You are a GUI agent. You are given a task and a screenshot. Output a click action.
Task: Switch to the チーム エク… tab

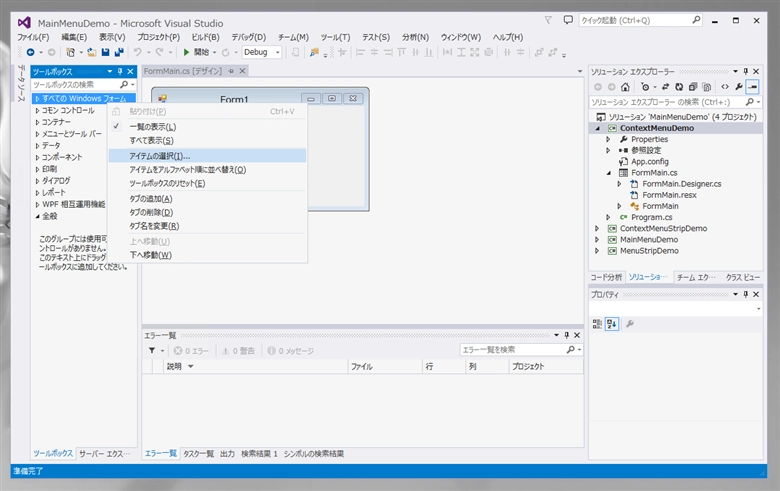pos(696,277)
